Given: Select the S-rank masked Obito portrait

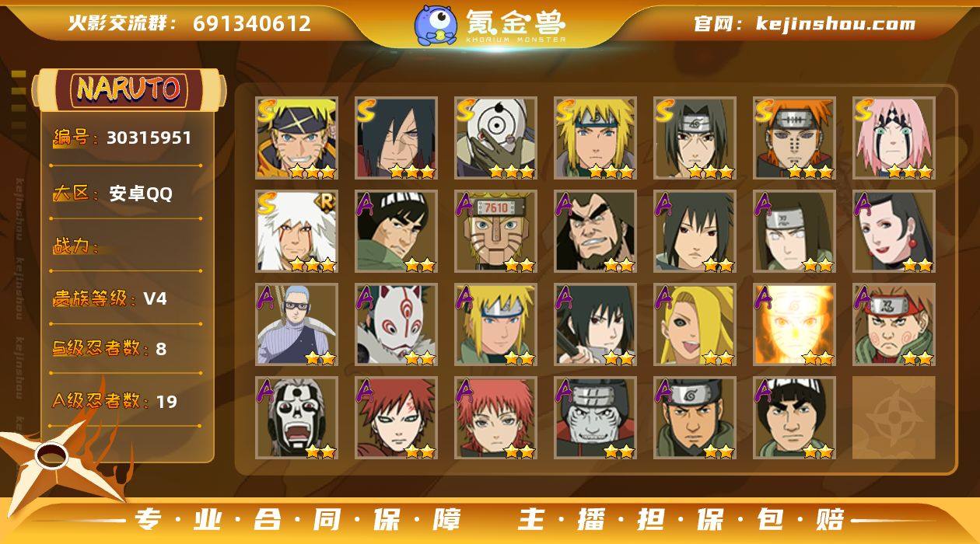Looking at the screenshot, I should click(495, 138).
